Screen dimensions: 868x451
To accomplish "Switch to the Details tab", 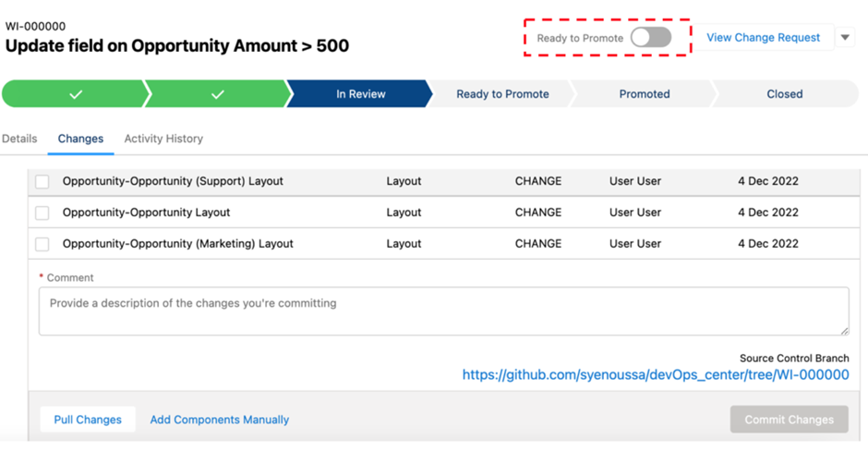I will pyautogui.click(x=19, y=139).
